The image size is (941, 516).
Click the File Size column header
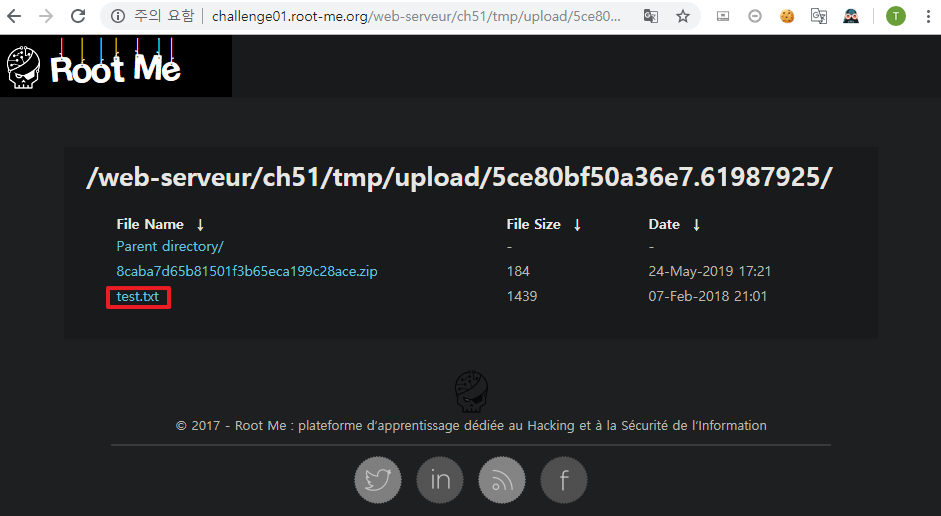[534, 224]
